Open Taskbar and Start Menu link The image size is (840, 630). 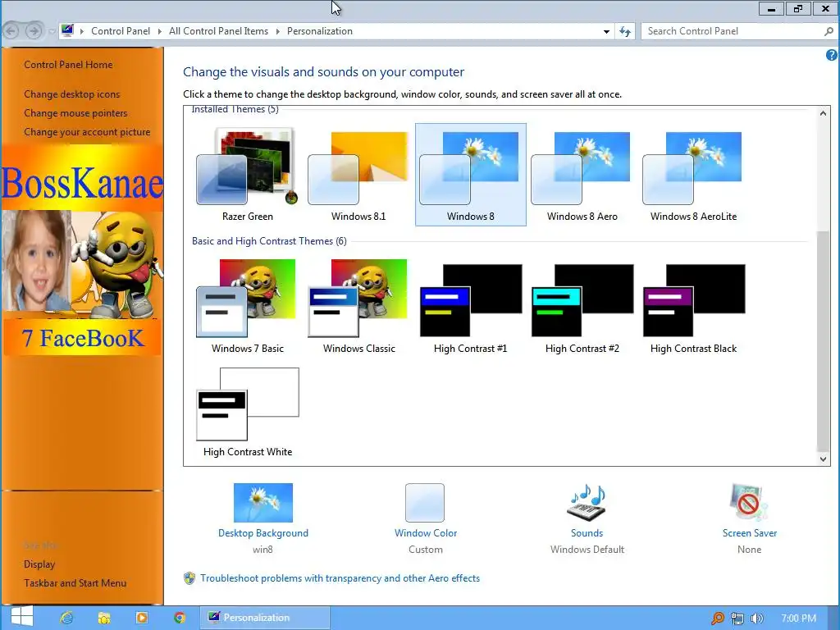pyautogui.click(x=75, y=583)
